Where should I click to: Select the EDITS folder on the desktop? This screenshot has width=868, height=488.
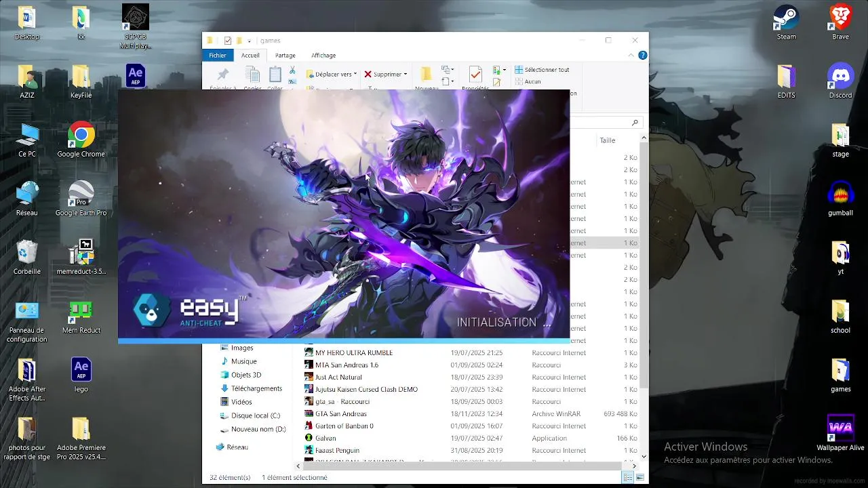(787, 81)
